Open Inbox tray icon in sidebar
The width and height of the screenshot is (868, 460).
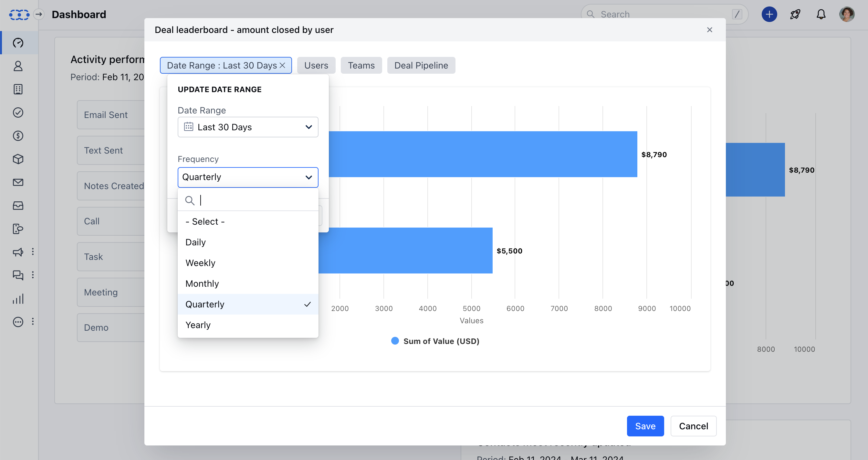[18, 206]
